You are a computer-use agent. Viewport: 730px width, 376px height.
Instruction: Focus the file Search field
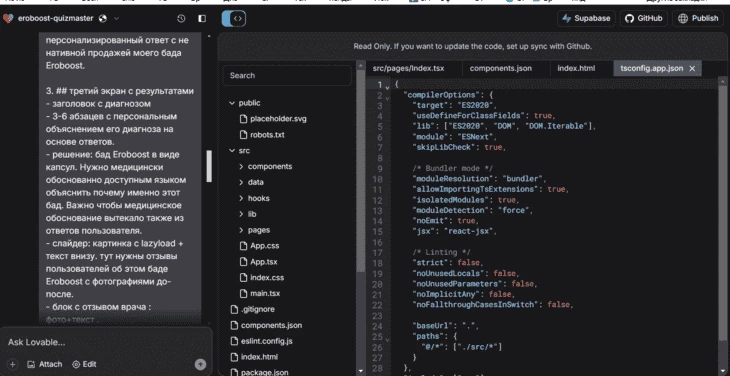(x=287, y=75)
